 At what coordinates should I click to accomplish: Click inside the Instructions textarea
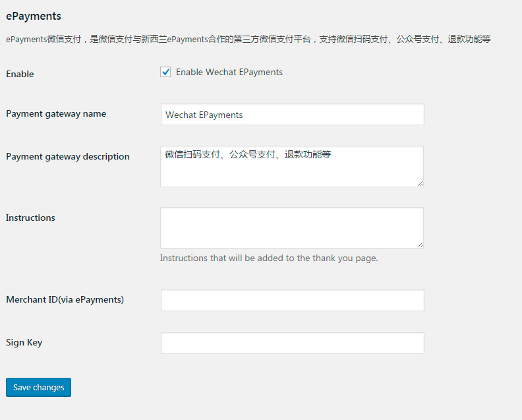pos(291,228)
